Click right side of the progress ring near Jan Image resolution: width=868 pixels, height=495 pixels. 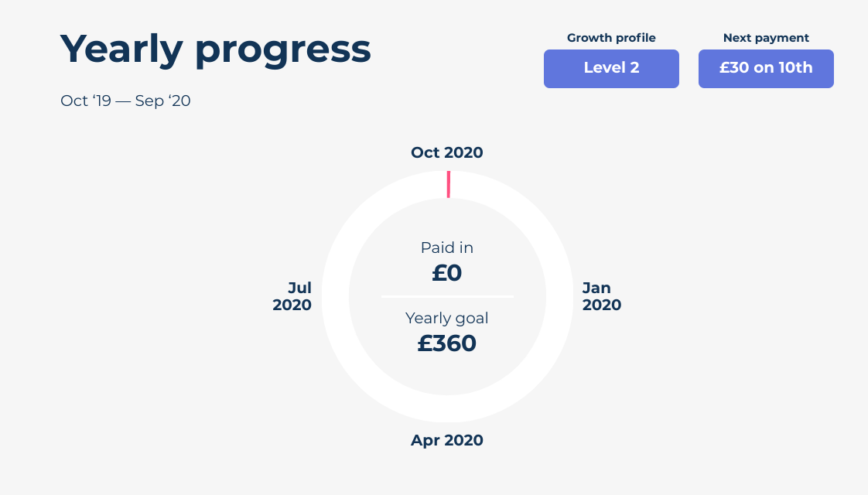(x=559, y=297)
